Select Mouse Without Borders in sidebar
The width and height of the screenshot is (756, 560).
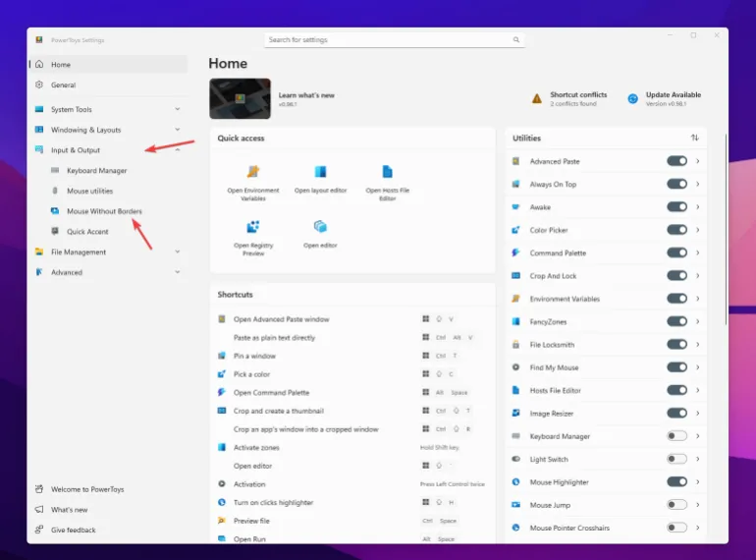(104, 211)
